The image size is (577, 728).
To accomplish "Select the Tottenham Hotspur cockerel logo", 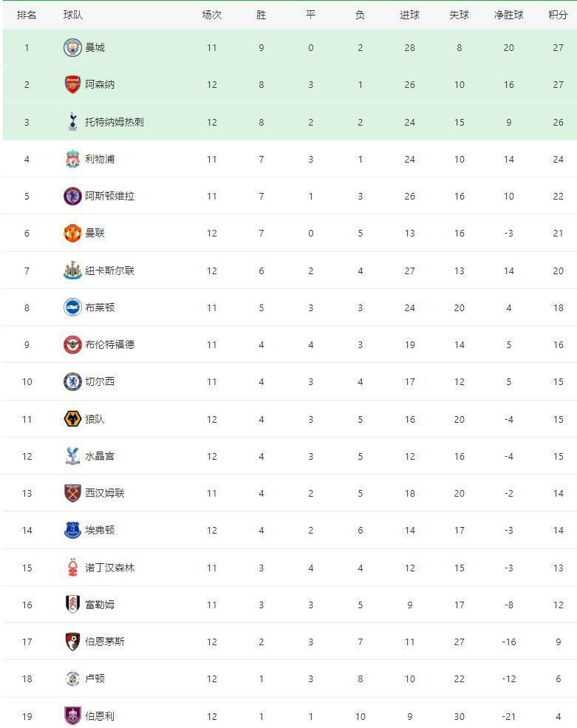I will coord(72,122).
